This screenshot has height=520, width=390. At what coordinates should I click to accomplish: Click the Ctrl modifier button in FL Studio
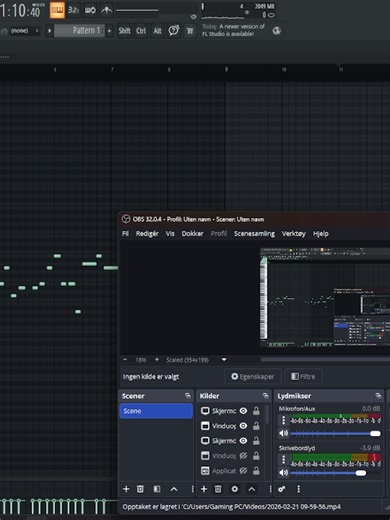141,31
